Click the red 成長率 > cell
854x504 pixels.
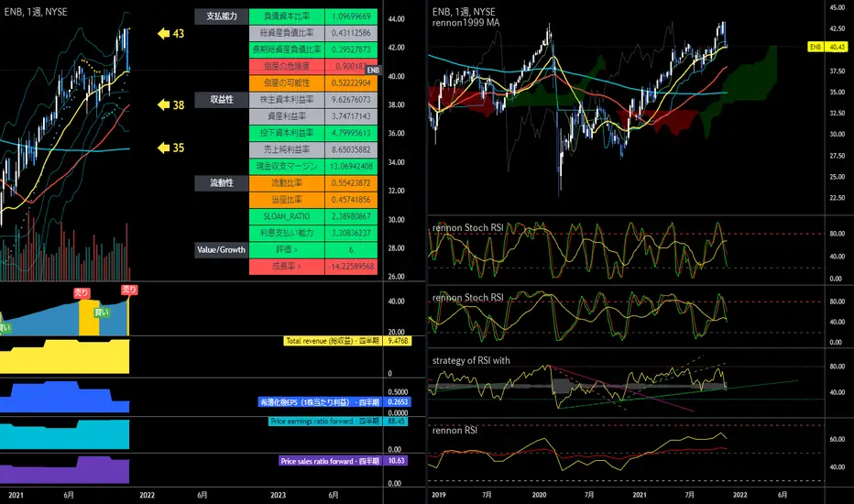pyautogui.click(x=287, y=267)
